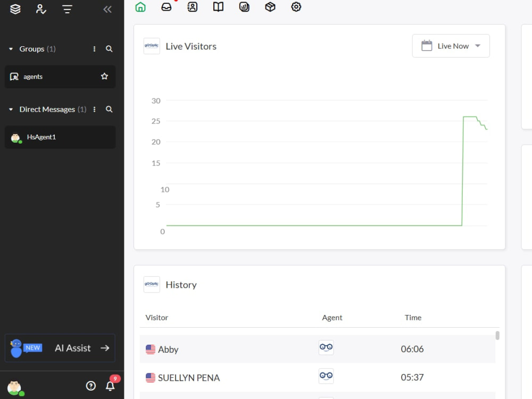Collapse the Groups section
The width and height of the screenshot is (532, 399).
11,49
